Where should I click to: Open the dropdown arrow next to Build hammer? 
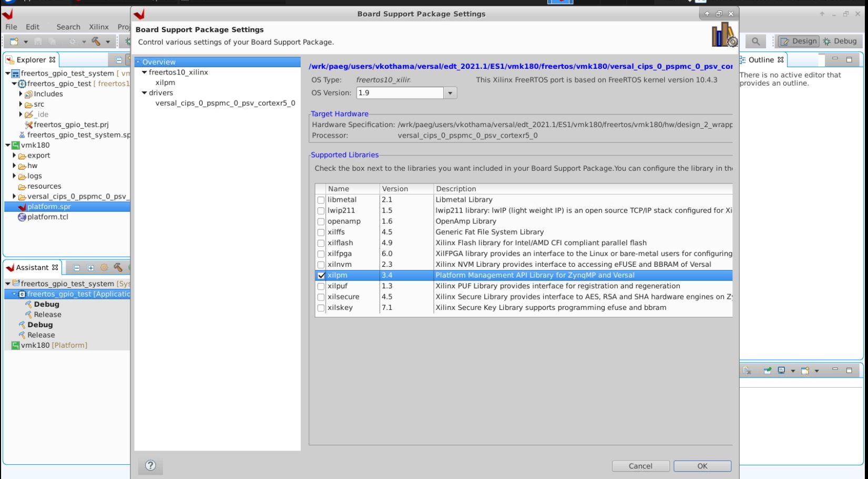coord(108,41)
